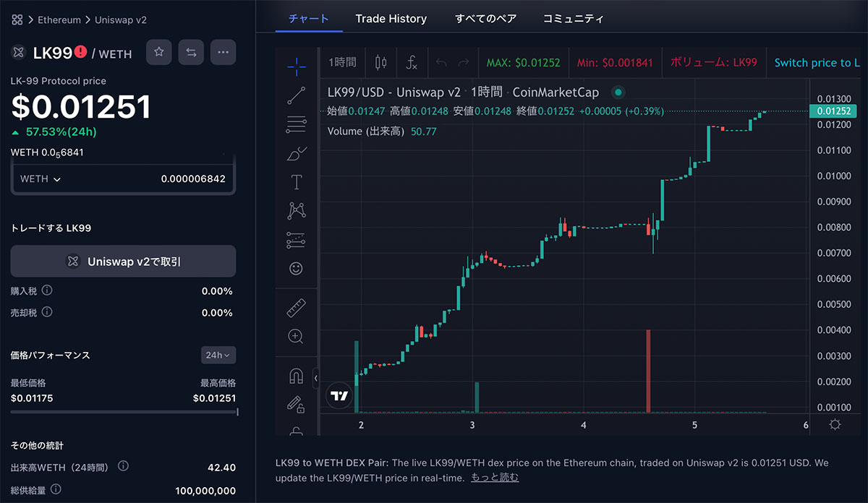
Task: Click the Volume (出来高) indicator legend
Action: pos(382,132)
